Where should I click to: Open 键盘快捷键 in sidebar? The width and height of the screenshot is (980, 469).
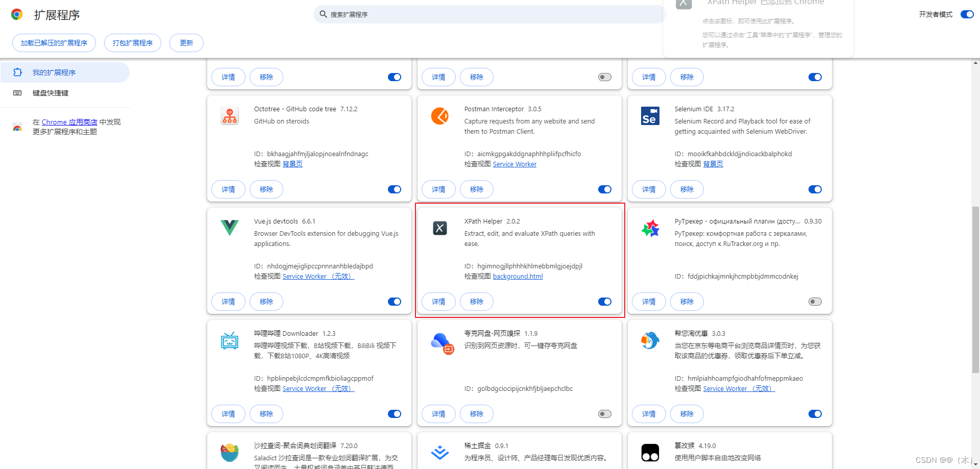pyautogui.click(x=65, y=93)
